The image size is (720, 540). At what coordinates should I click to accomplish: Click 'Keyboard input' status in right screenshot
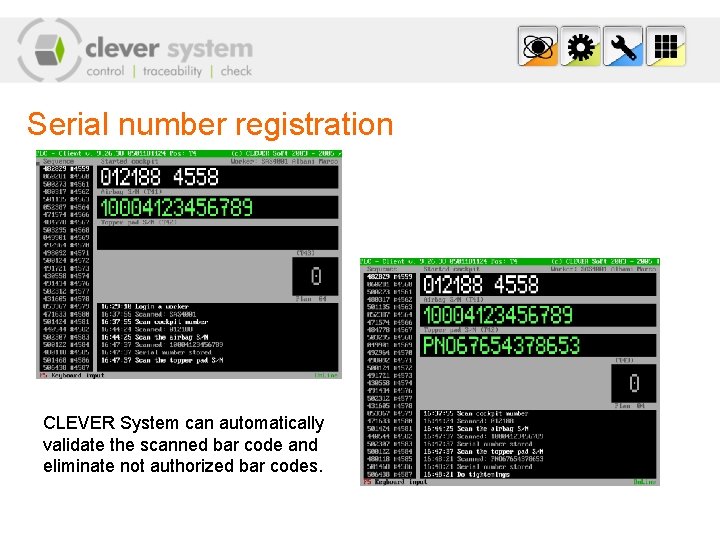point(400,482)
